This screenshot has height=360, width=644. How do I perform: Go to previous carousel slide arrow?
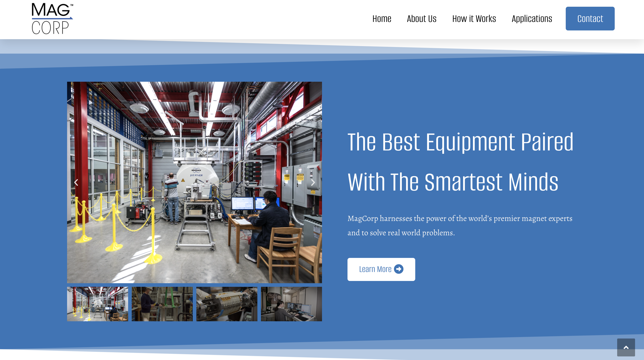click(76, 182)
